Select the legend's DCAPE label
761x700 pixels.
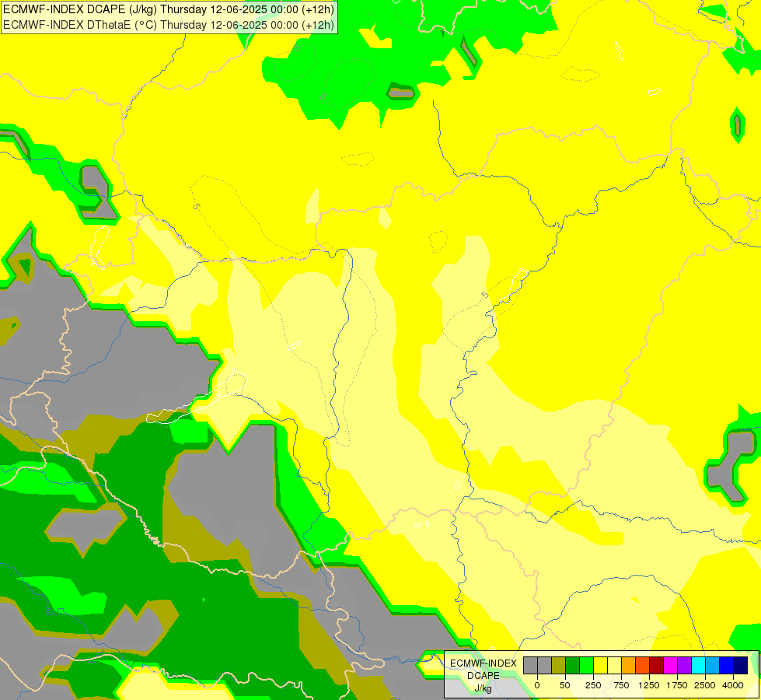[483, 676]
